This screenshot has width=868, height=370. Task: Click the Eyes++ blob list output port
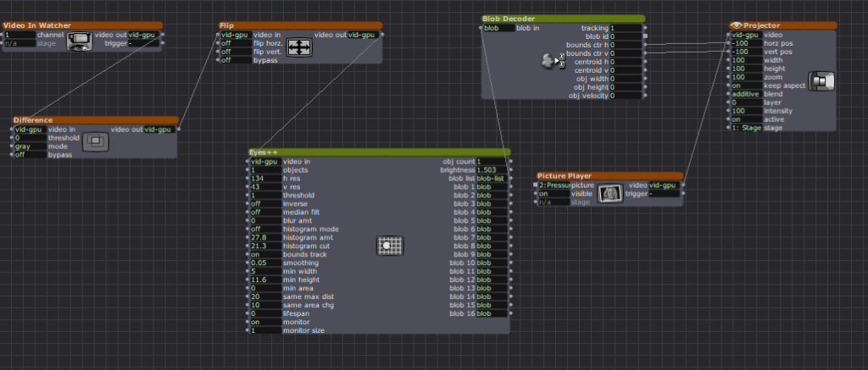(511, 178)
